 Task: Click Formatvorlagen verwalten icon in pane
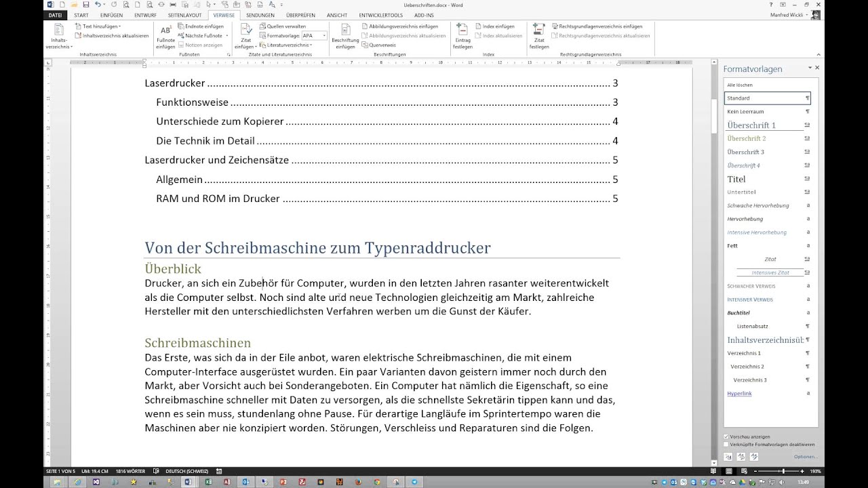tap(753, 457)
